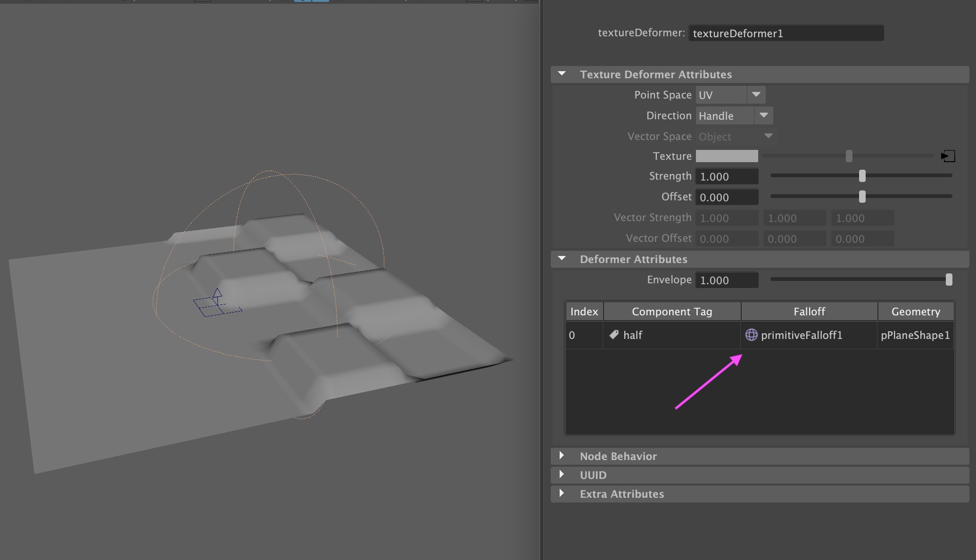Click the Component Tag column header

[x=672, y=312]
